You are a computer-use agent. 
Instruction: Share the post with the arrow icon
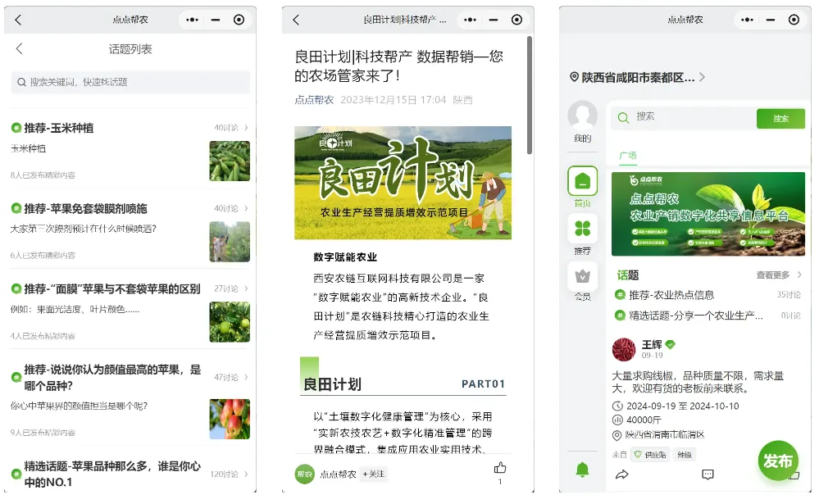622,474
